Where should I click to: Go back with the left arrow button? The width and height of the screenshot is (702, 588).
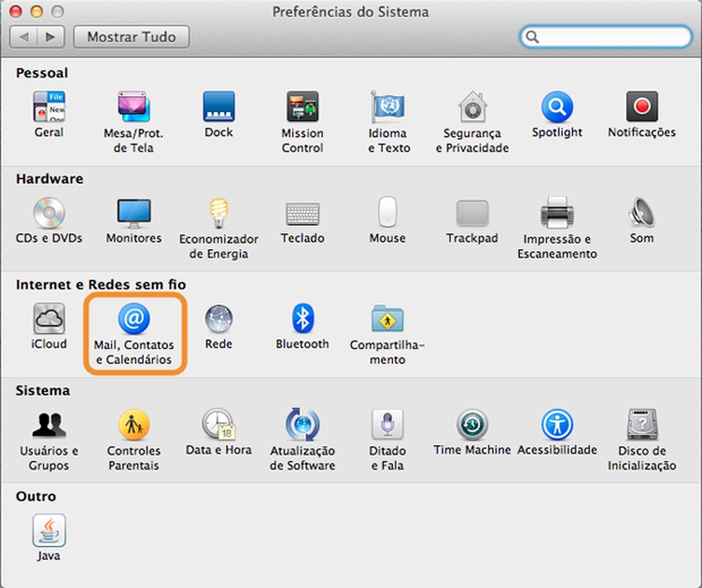pos(24,36)
